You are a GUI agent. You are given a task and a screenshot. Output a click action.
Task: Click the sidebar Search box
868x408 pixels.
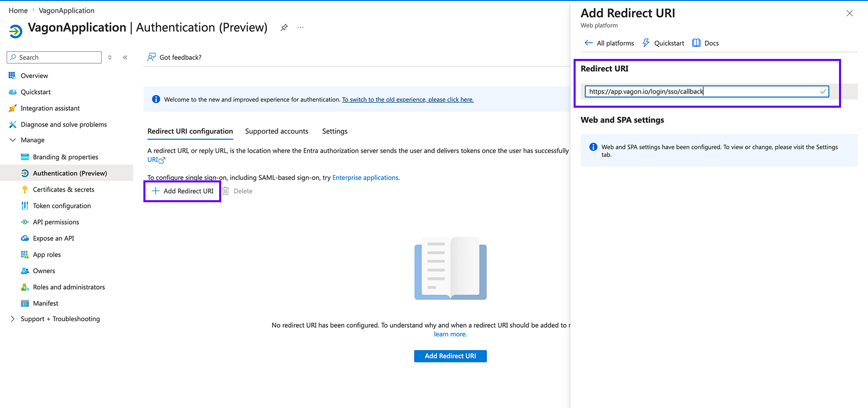coord(54,57)
